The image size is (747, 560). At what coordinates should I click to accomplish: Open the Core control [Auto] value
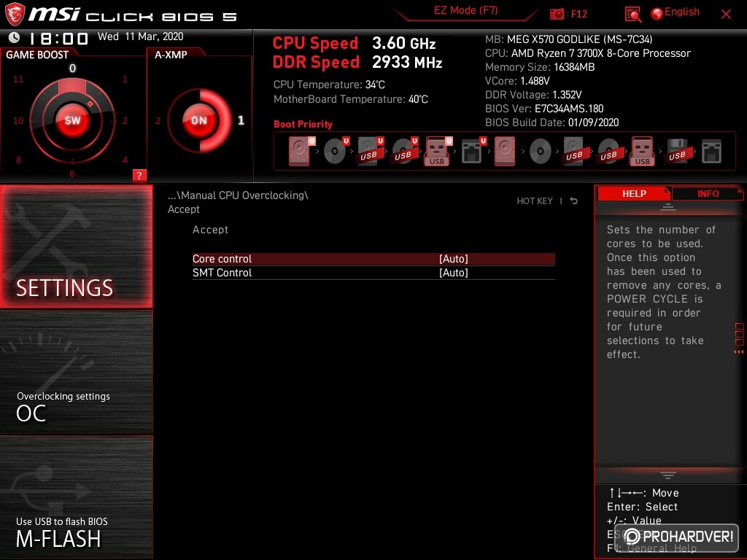[x=454, y=259]
